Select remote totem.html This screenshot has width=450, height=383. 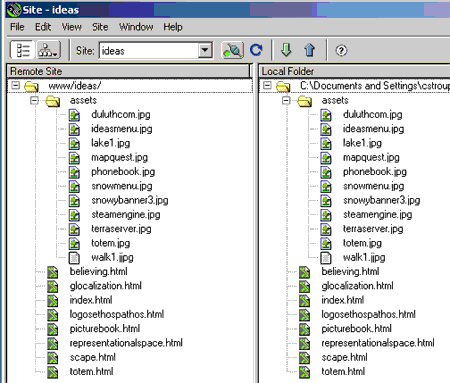(x=91, y=372)
